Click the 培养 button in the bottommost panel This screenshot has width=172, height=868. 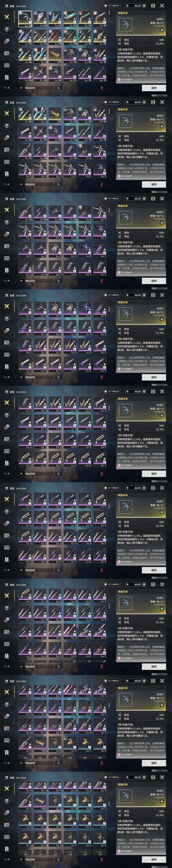154,860
